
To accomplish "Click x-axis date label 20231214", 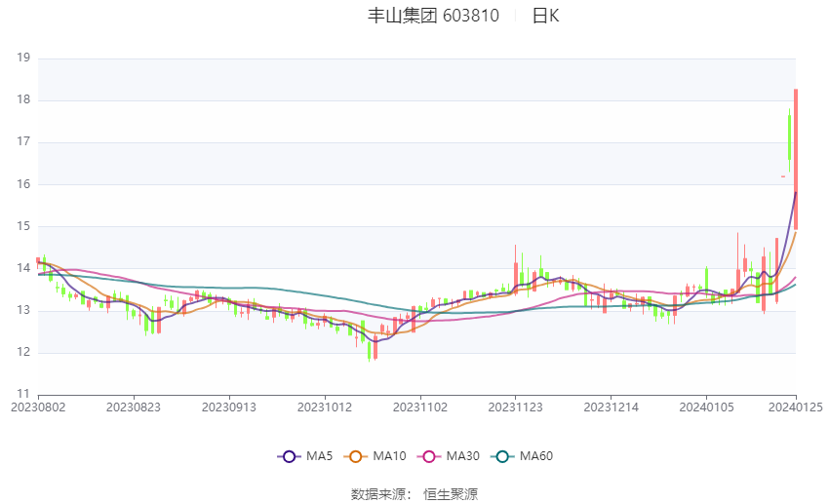I will tap(612, 407).
